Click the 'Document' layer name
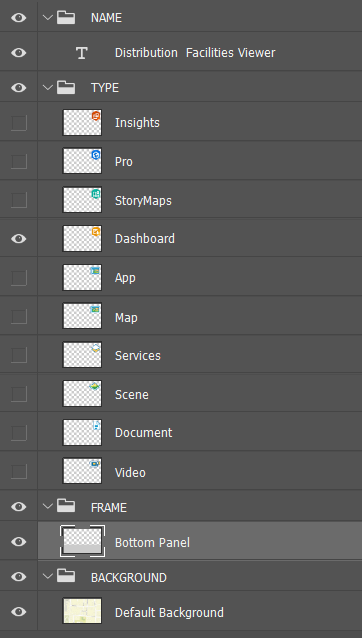Image resolution: width=362 pixels, height=638 pixels. tap(143, 433)
